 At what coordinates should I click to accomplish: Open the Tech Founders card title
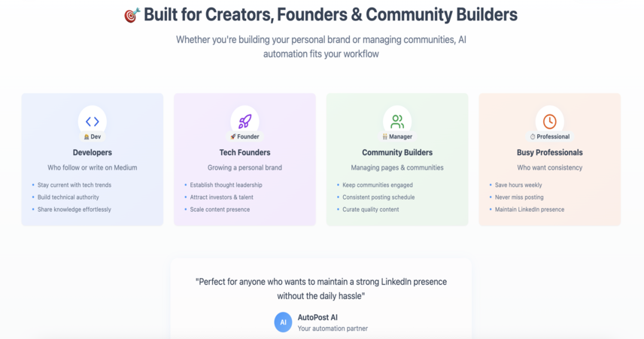(245, 153)
